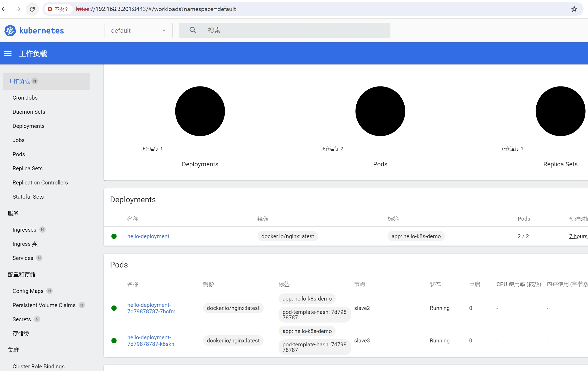Click the 正在运行: 2 legend text

[x=332, y=149]
